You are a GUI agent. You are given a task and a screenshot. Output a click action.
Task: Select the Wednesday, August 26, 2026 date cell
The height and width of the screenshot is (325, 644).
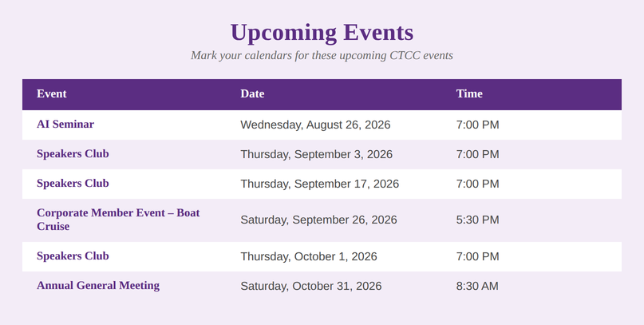point(315,125)
